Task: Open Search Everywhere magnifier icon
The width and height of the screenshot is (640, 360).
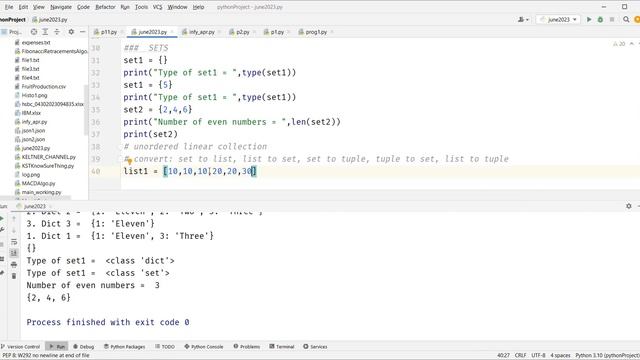Action: tap(626, 20)
